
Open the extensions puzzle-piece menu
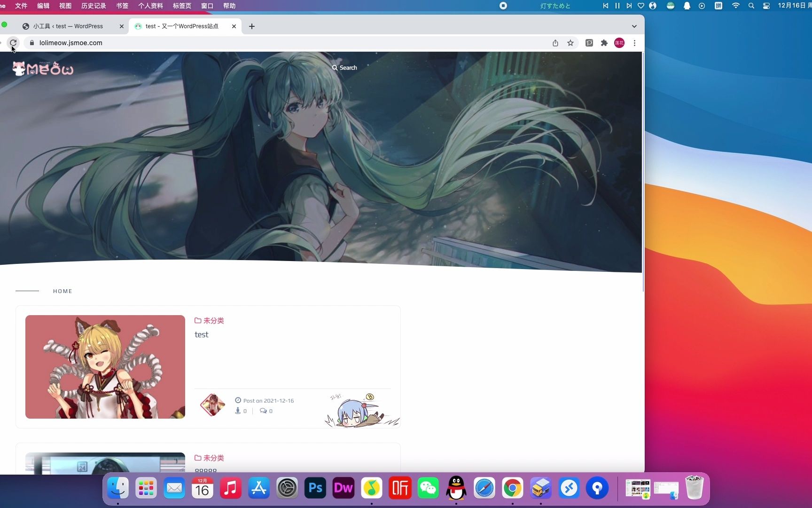(604, 43)
